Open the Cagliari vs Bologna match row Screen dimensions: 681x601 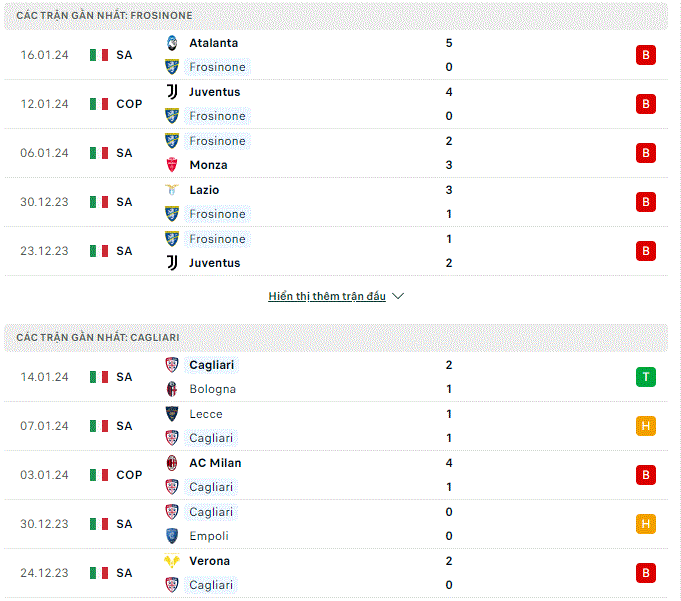(x=336, y=377)
